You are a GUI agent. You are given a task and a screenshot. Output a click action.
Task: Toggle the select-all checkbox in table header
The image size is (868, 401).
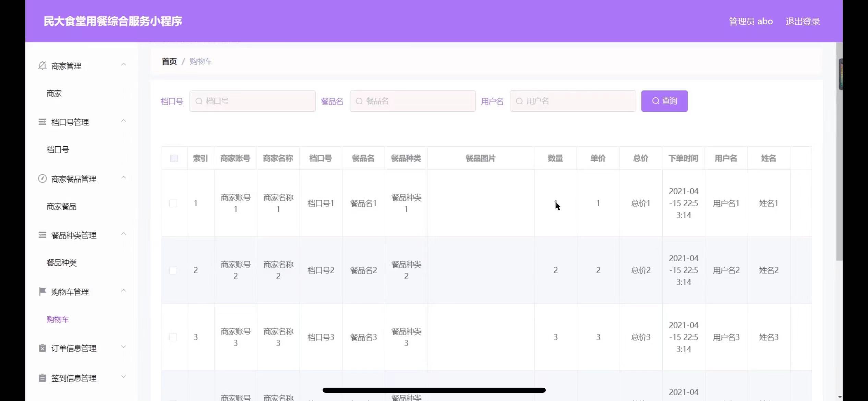coord(174,158)
